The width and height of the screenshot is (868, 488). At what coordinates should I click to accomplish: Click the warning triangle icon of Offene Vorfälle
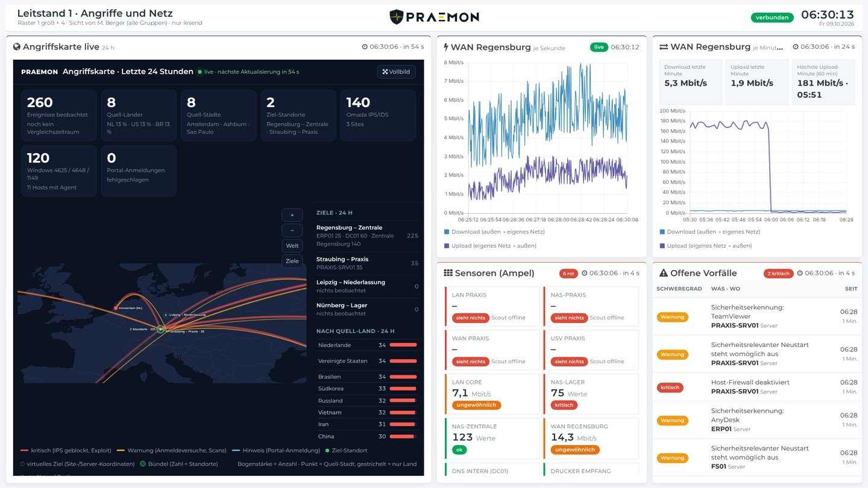pos(664,273)
